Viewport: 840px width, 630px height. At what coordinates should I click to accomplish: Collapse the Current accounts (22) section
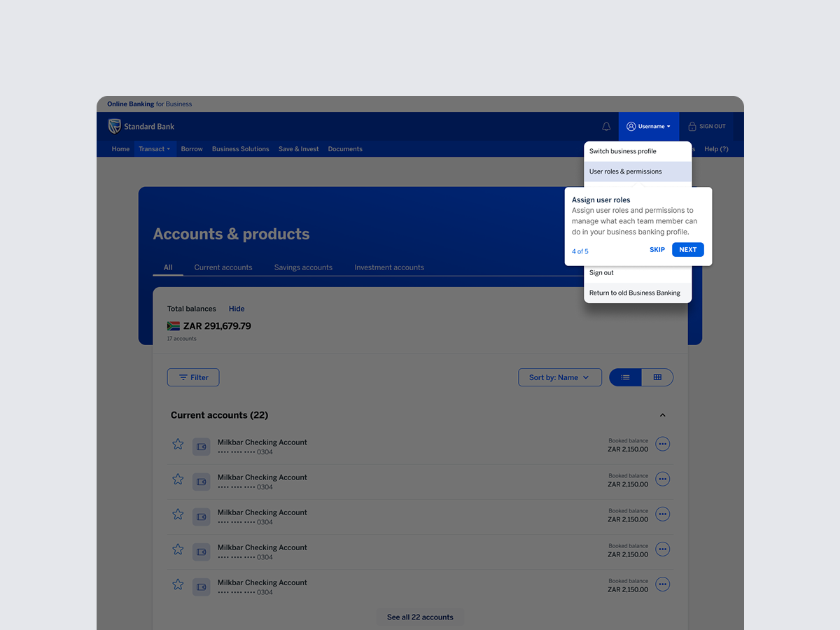(x=662, y=415)
